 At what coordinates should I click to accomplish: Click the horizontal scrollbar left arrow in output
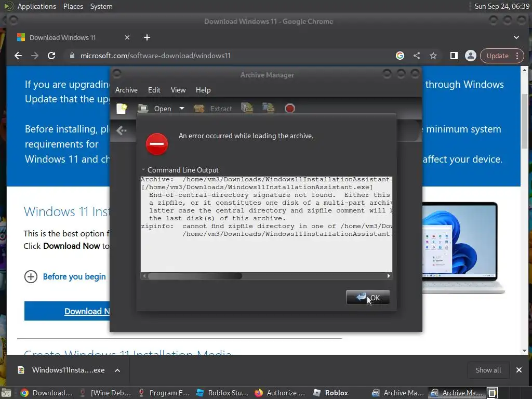144,276
